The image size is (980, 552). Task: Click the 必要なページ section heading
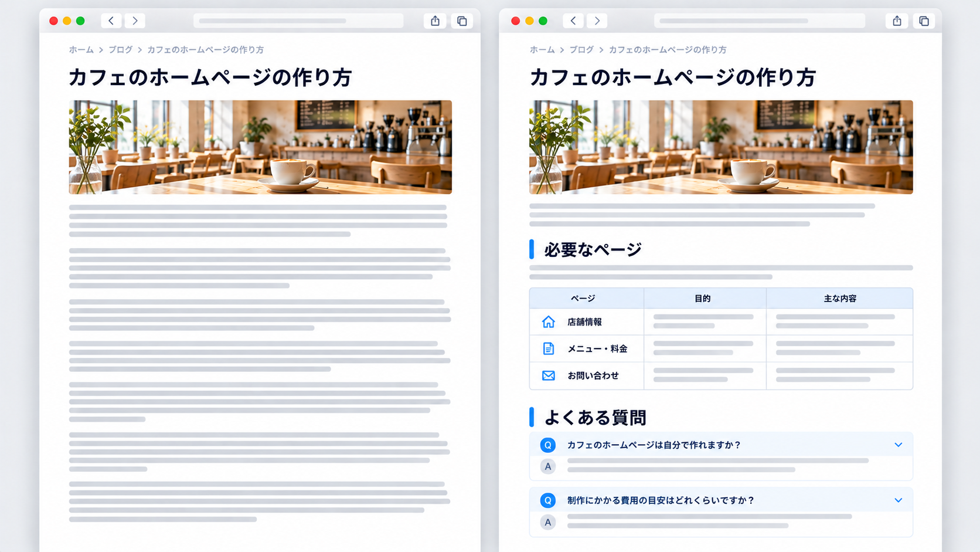[593, 249]
